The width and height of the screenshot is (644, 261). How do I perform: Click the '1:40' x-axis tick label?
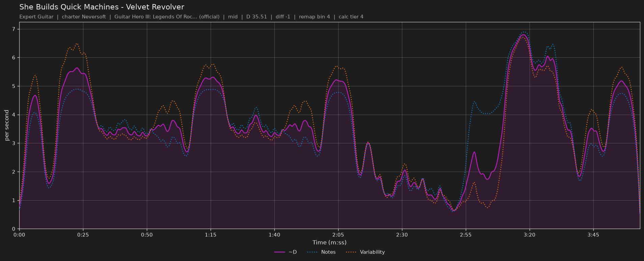tap(274, 235)
